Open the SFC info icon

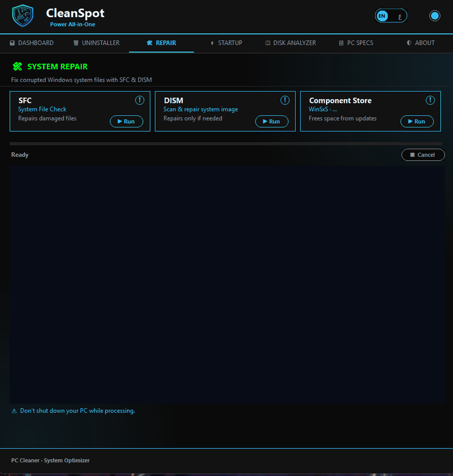point(139,100)
